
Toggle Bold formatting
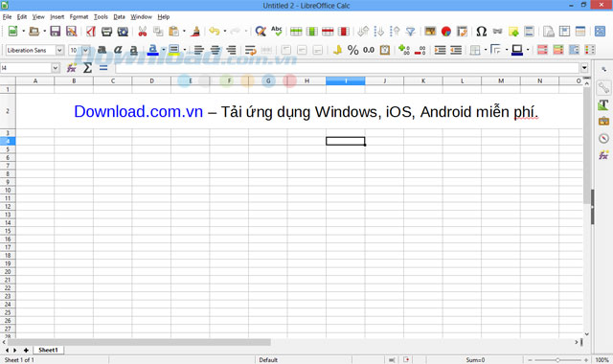(102, 50)
